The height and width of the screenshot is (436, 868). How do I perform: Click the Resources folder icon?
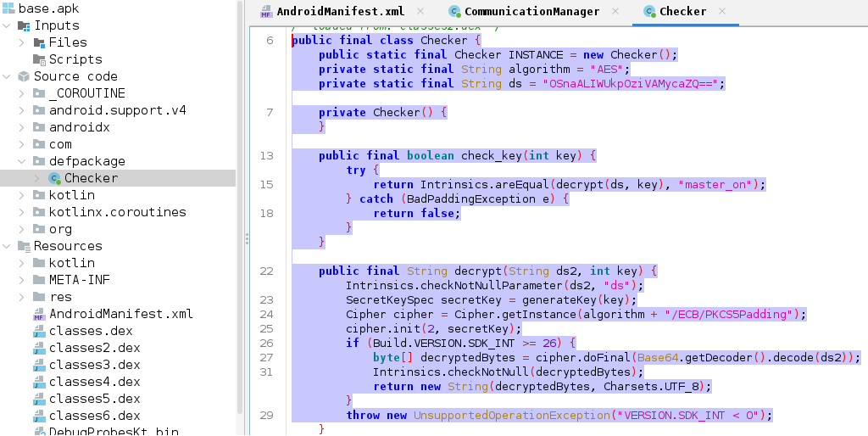pos(24,246)
